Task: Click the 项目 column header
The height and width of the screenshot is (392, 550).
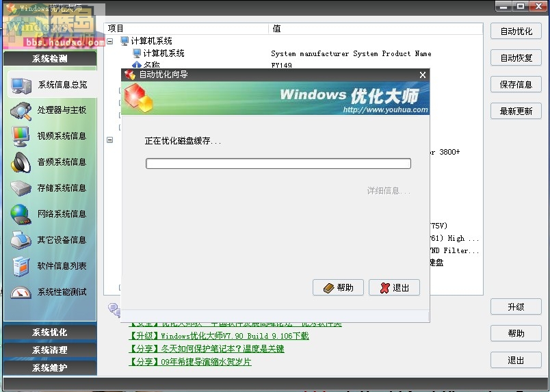Action: [187, 29]
